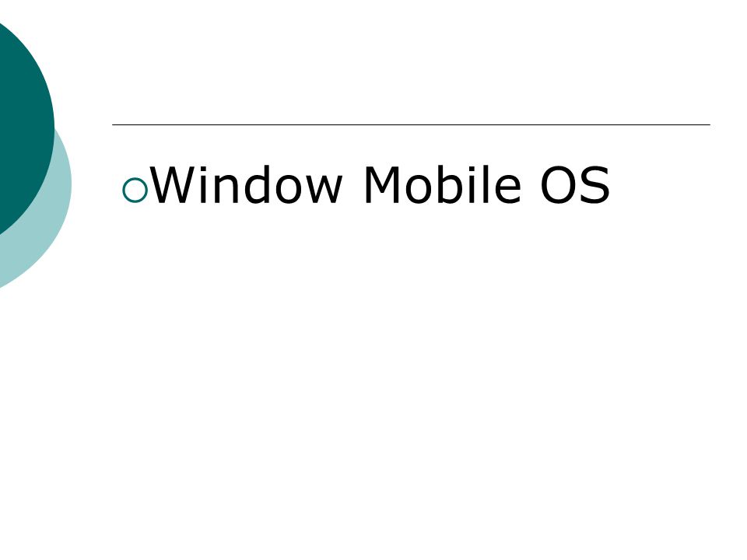The image size is (747, 560).
Task: Select the word "OS" in the bullet
Action: [x=575, y=185]
